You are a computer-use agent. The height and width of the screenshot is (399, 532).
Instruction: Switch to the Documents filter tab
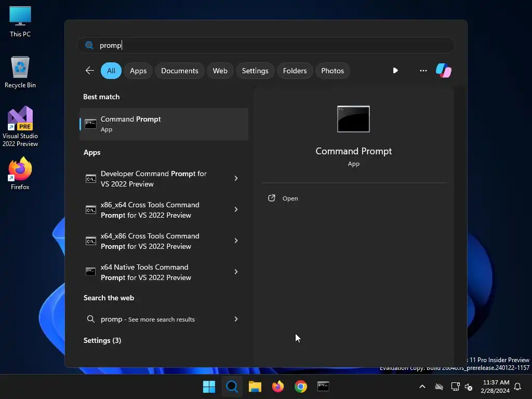[x=179, y=71]
